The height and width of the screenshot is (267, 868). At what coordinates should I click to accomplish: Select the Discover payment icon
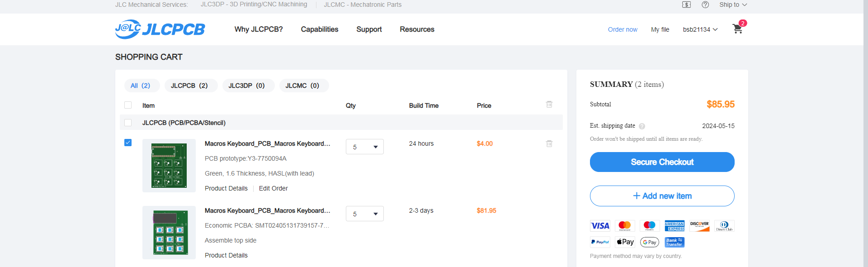point(699,226)
